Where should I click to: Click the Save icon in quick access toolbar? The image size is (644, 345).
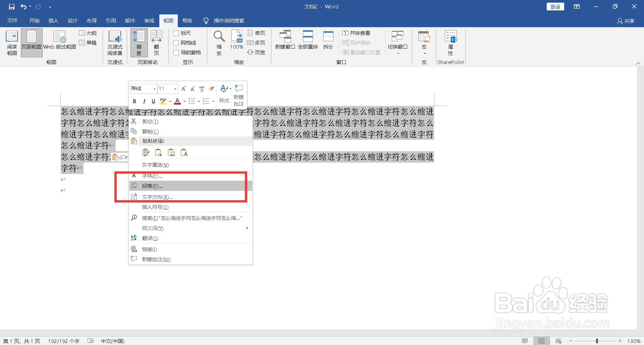tap(12, 7)
